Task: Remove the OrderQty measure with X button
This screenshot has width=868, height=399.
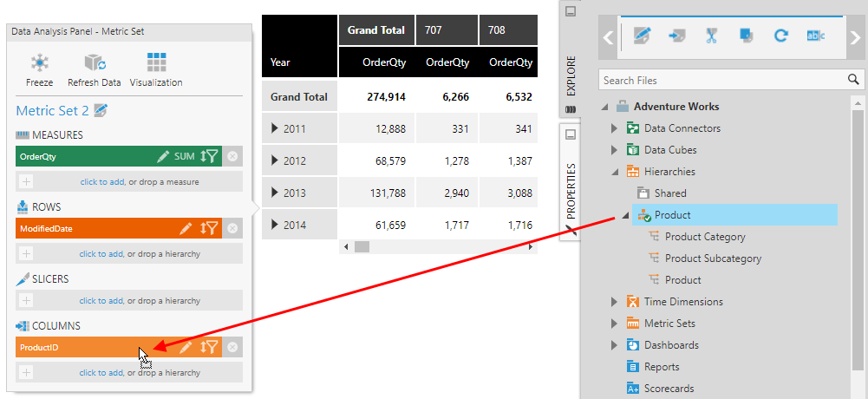Action: click(232, 156)
